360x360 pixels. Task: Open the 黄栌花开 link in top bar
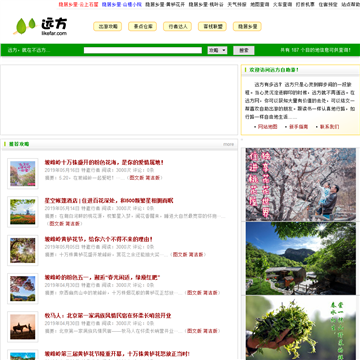click(165, 5)
